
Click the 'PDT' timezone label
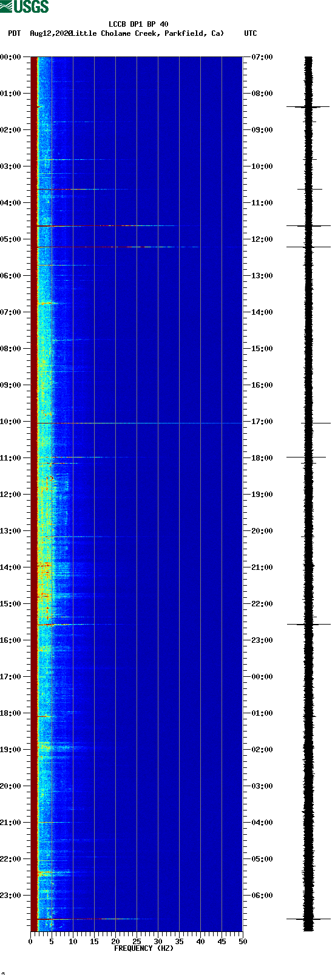tap(14, 33)
